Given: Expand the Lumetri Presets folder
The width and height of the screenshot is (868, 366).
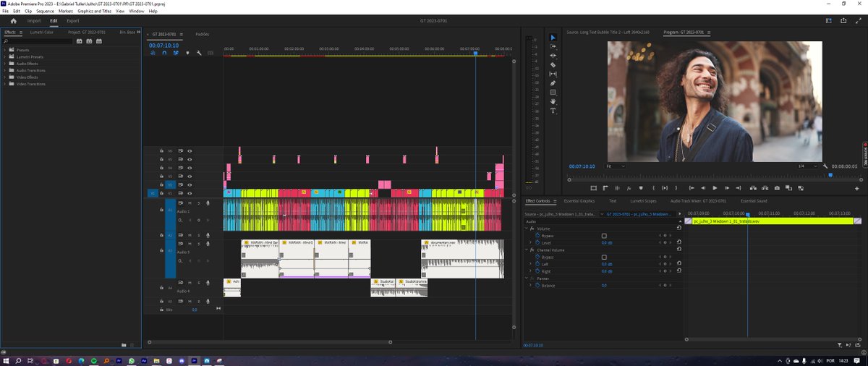Looking at the screenshot, I should pos(6,56).
